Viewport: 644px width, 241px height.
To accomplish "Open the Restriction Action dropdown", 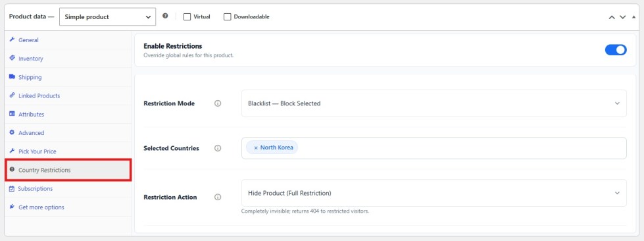I will coord(433,193).
